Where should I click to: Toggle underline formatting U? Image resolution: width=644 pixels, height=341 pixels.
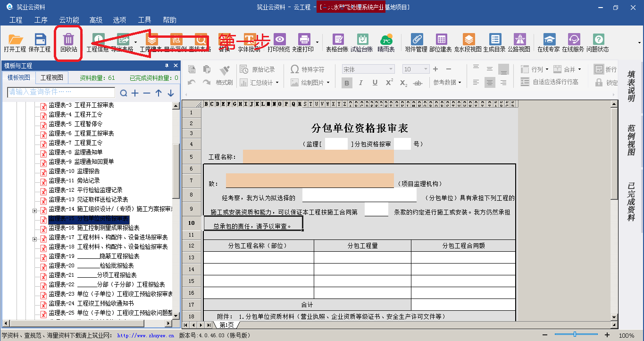coord(375,83)
